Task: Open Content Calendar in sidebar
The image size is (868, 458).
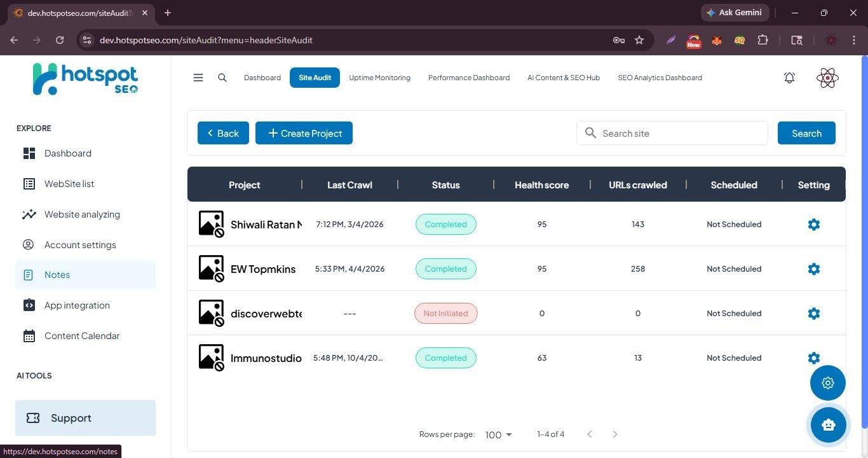Action: [85, 336]
